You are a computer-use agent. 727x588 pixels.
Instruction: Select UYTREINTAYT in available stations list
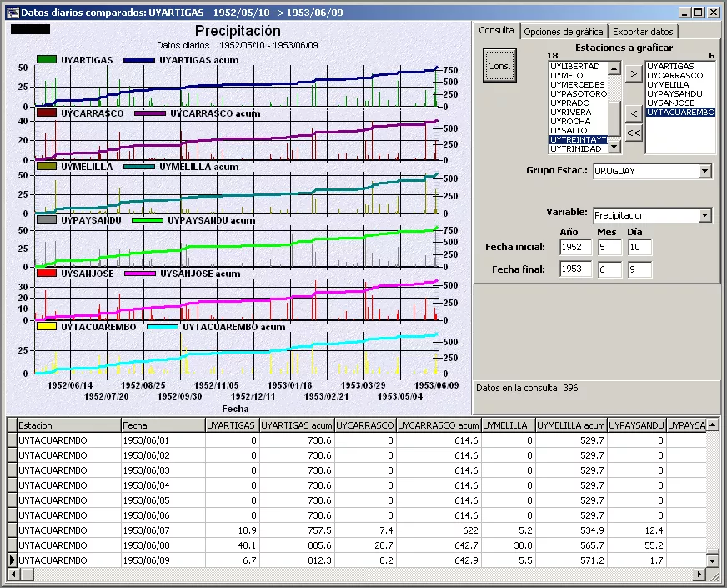coord(577,140)
